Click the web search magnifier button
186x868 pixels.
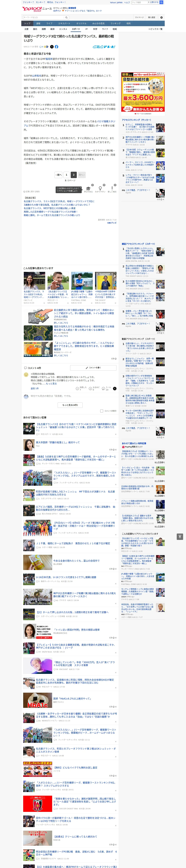(161, 2)
